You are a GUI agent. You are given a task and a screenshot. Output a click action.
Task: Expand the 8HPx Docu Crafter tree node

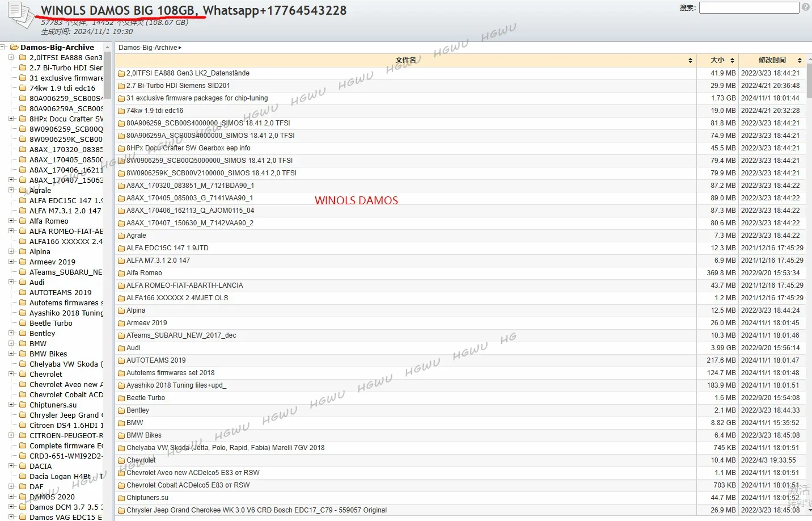click(x=11, y=118)
